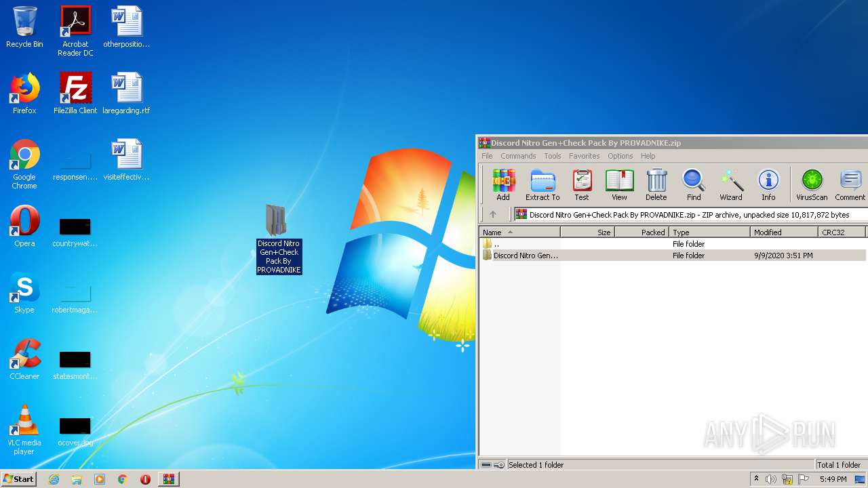Open media player from the taskbar
Viewport: 868px width, 488px height.
100,479
